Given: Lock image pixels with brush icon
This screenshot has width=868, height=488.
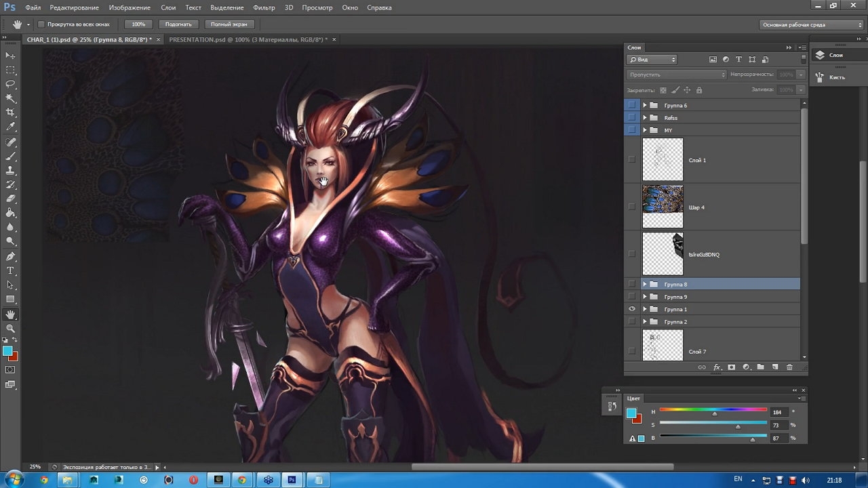Looking at the screenshot, I should pyautogui.click(x=675, y=90).
